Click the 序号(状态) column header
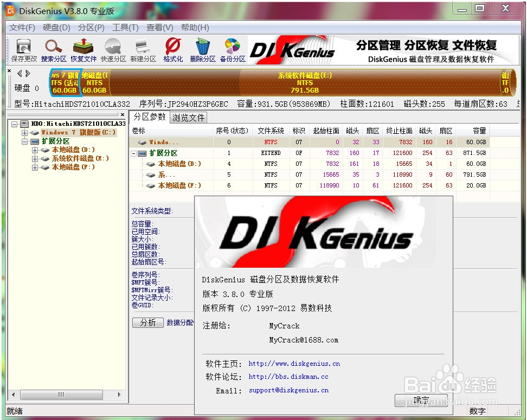527x420 pixels. [x=232, y=131]
